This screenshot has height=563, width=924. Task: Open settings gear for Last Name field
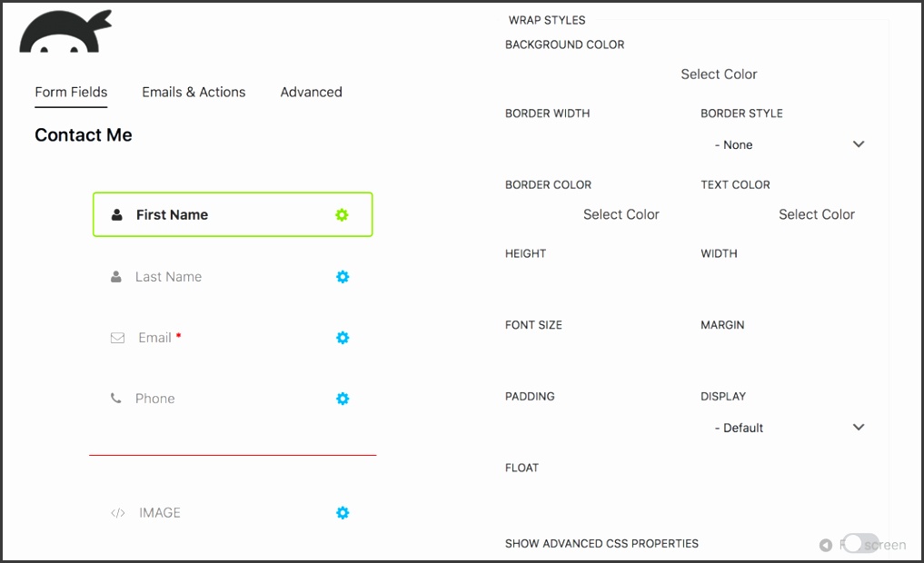click(343, 277)
